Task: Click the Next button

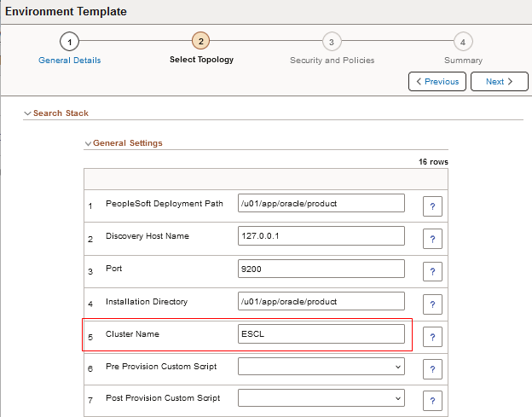Action: point(500,82)
